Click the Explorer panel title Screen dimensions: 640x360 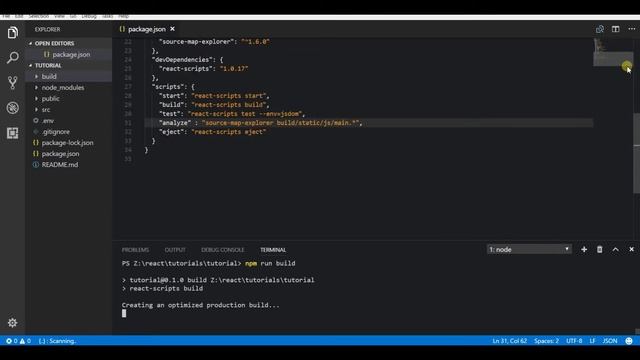47,29
